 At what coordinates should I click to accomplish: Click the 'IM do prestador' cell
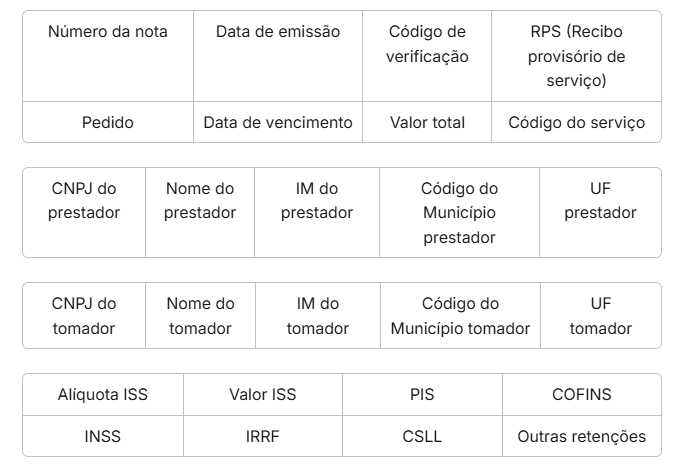(317, 213)
